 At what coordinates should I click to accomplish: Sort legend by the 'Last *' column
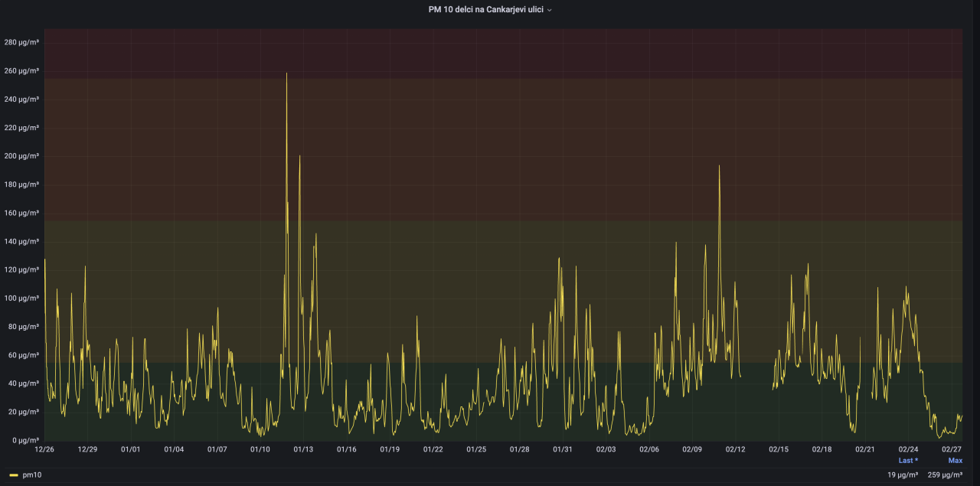coord(908,461)
